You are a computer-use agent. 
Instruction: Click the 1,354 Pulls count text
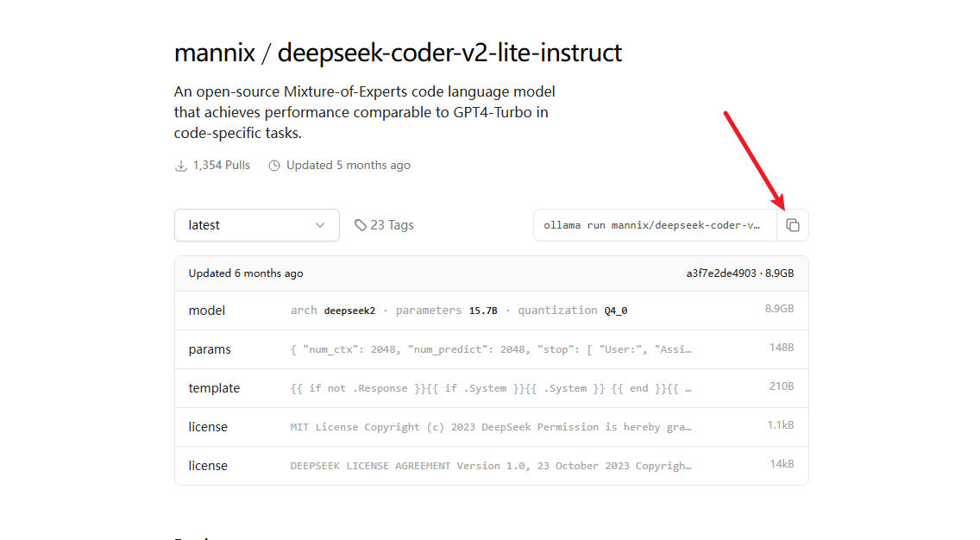(222, 166)
